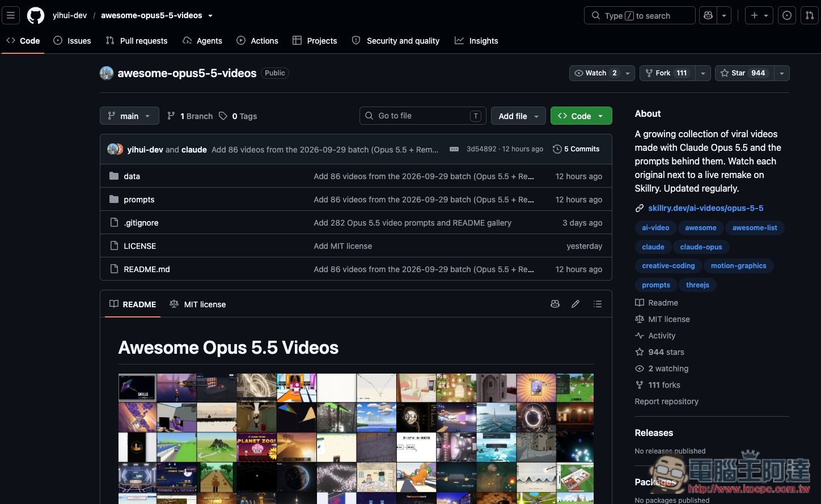Click the Report repository link
This screenshot has width=821, height=504.
pyautogui.click(x=667, y=401)
